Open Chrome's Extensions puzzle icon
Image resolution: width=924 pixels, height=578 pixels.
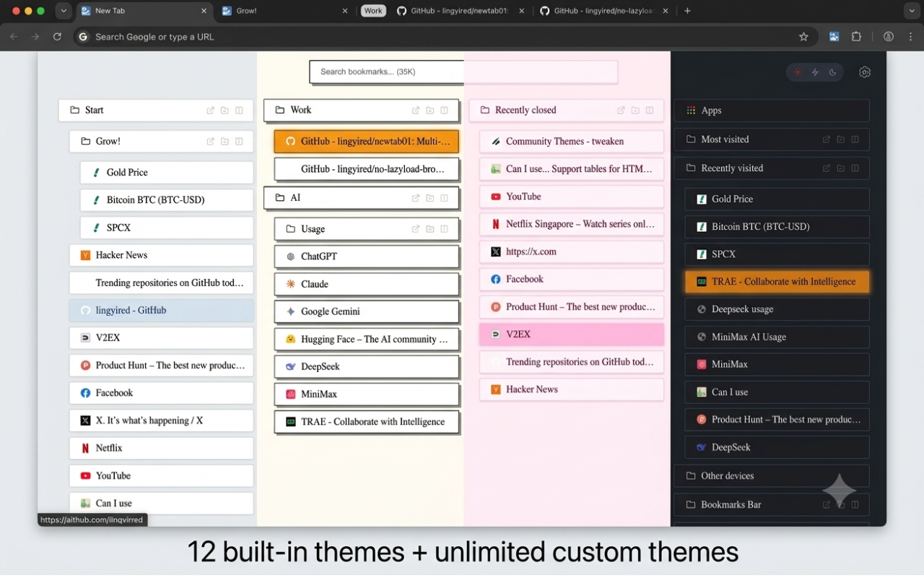tap(857, 37)
